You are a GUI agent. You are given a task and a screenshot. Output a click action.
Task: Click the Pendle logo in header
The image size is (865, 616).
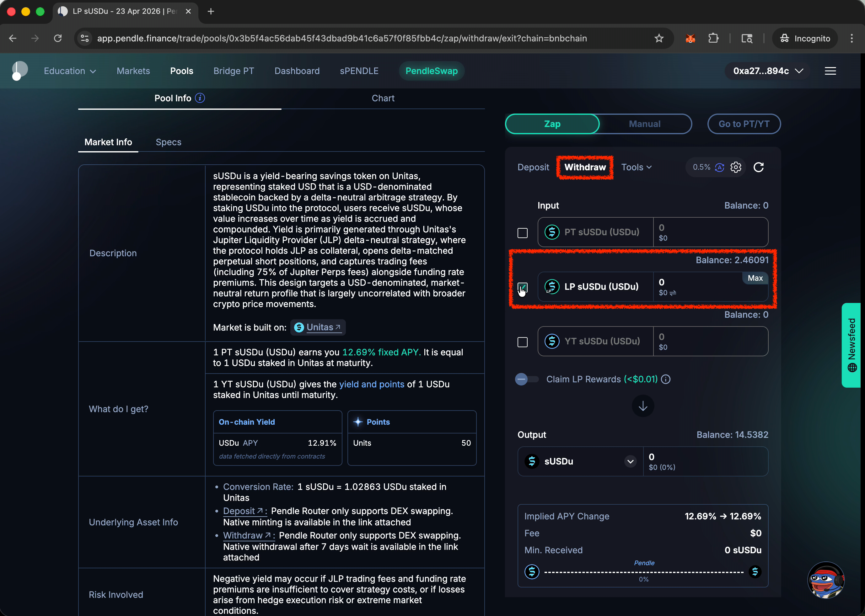tap(19, 71)
